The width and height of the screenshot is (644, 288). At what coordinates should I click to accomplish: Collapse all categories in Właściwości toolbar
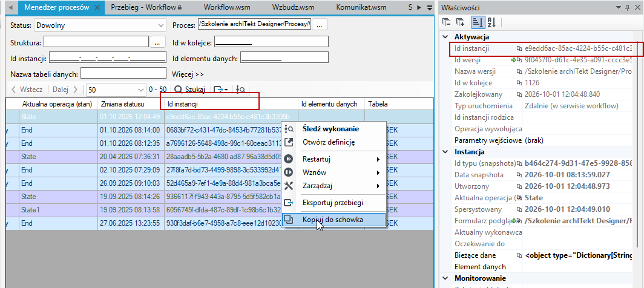tap(447, 22)
